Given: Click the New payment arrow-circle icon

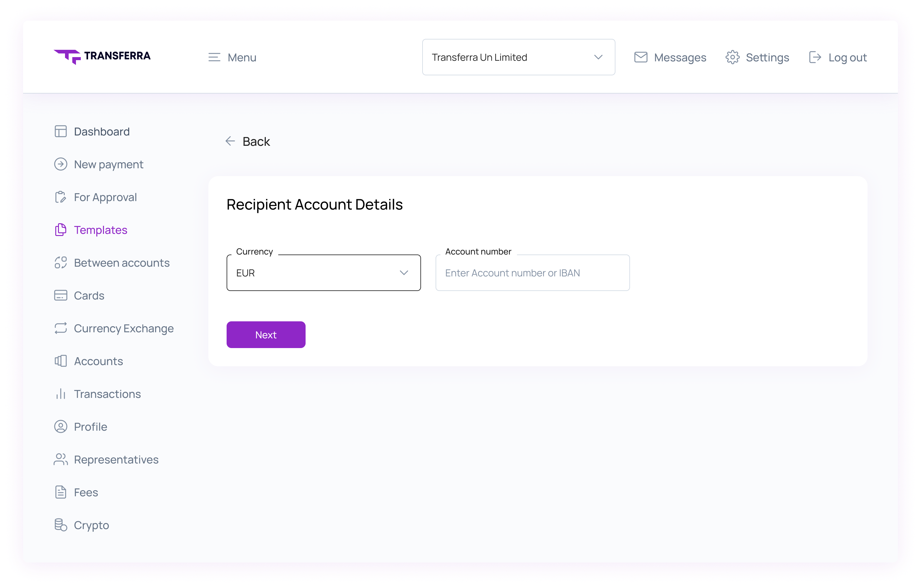Looking at the screenshot, I should 60,164.
